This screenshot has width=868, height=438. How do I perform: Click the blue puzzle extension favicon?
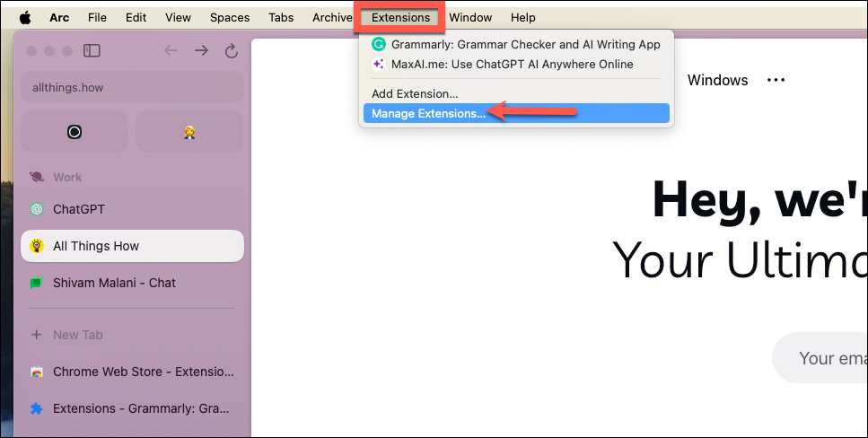(x=37, y=408)
